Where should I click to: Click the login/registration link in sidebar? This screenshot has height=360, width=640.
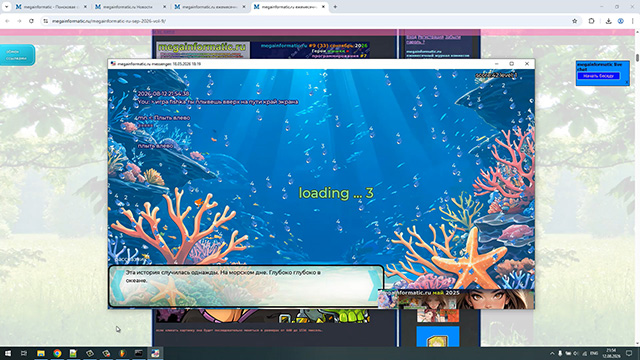pyautogui.click(x=433, y=39)
